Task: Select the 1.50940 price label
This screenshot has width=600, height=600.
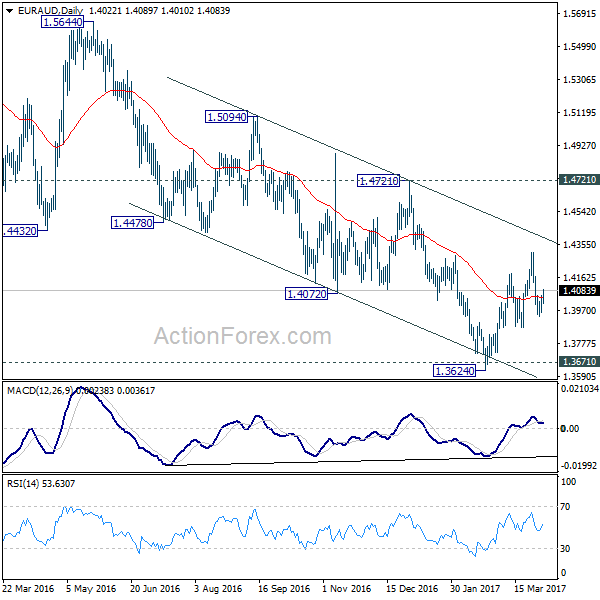Action: [x=227, y=117]
